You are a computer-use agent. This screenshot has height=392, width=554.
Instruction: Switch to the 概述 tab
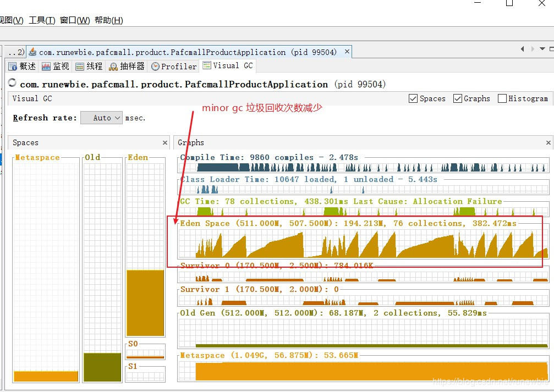pos(22,66)
